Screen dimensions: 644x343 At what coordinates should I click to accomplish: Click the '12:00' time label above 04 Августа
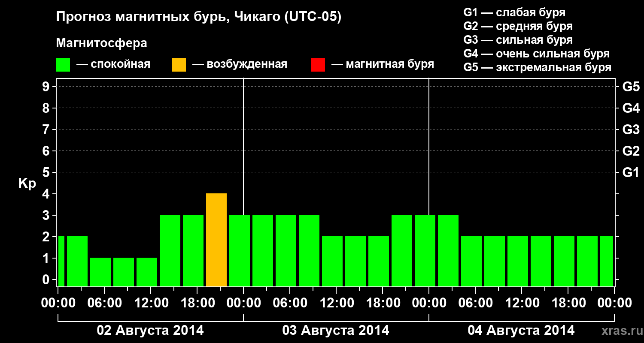pyautogui.click(x=522, y=303)
